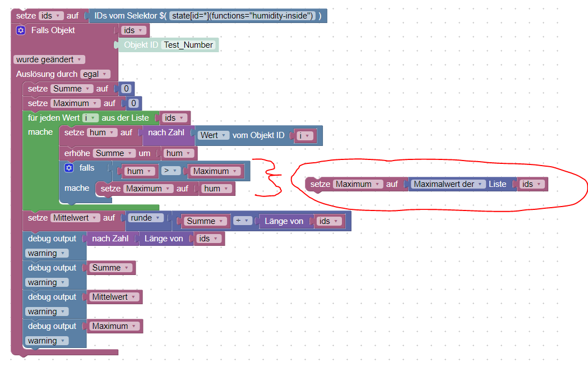Viewport: 588px width, 371px height.
Task: Open 'Maximalwert der' list operation dropdown
Action: [x=448, y=184]
